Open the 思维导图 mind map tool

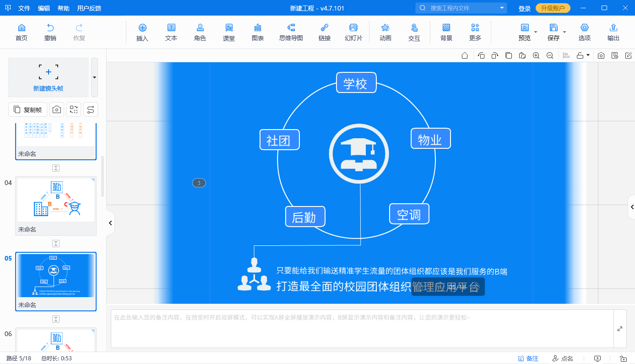pyautogui.click(x=291, y=32)
